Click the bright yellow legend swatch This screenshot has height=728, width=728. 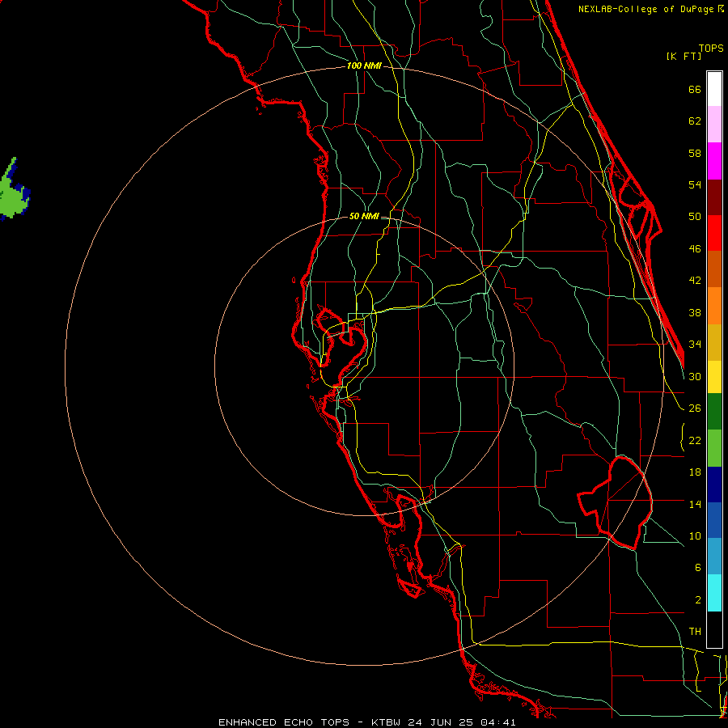coord(714,376)
